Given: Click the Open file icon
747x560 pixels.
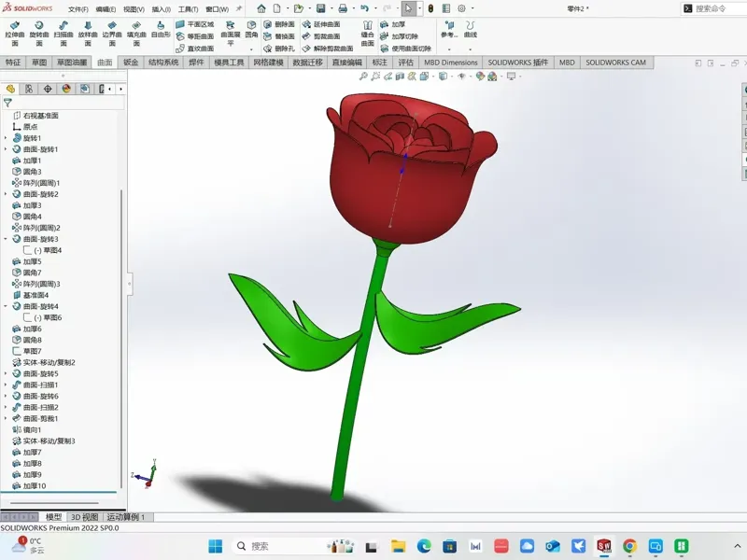Looking at the screenshot, I should click(x=298, y=8).
